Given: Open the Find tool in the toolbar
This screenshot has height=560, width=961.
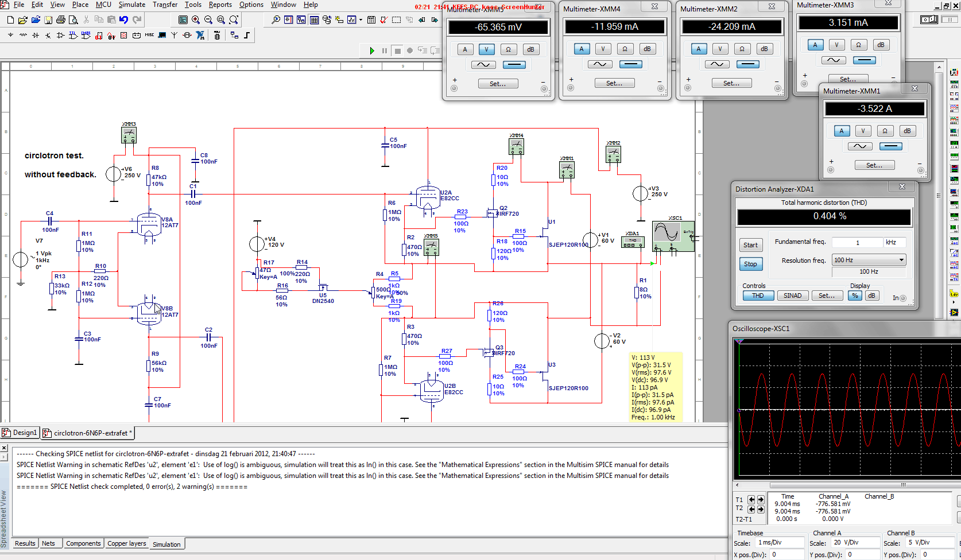Looking at the screenshot, I should coord(276,20).
